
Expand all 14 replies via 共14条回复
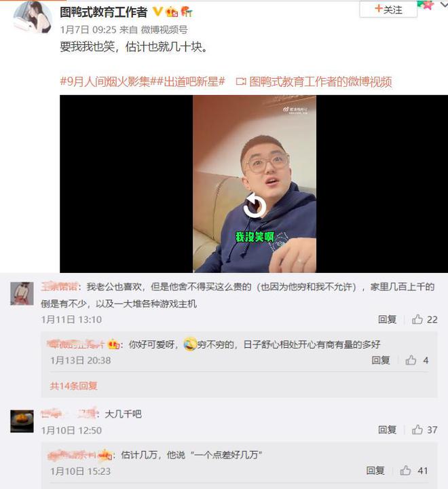(73, 386)
